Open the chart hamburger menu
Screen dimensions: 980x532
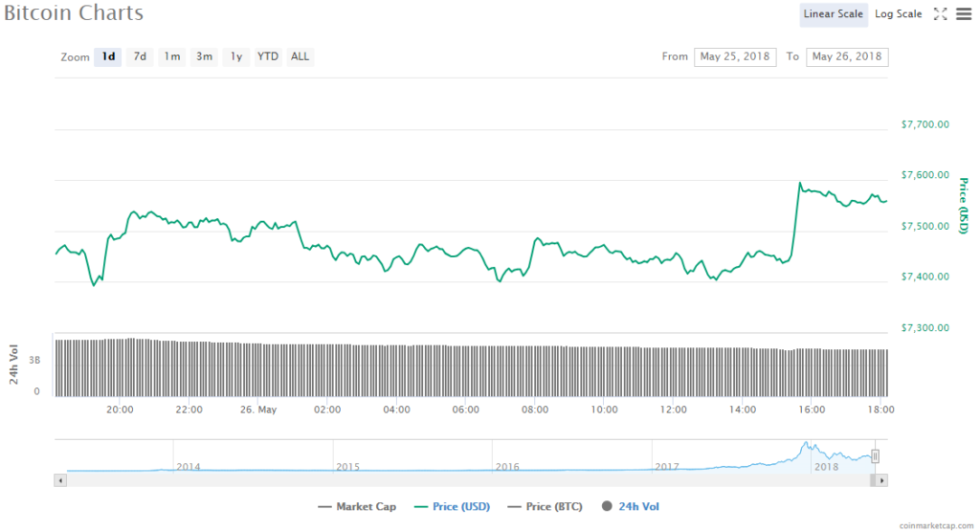[x=963, y=13]
